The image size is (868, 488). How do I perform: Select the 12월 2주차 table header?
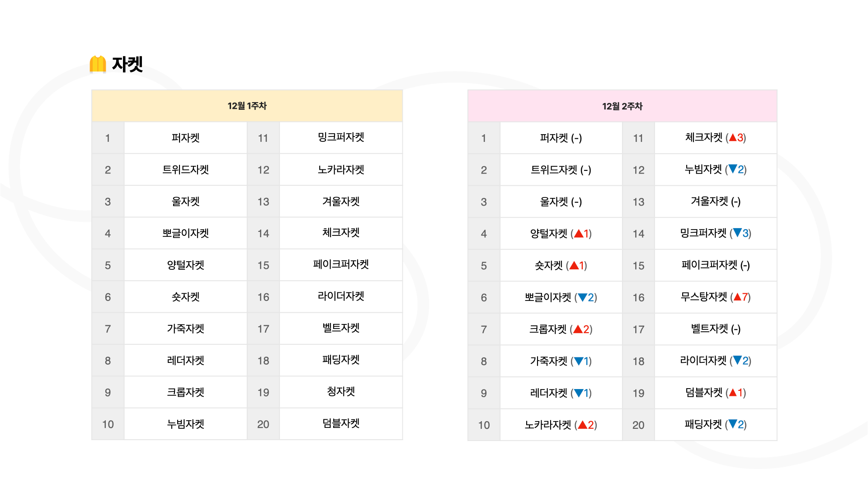point(622,106)
